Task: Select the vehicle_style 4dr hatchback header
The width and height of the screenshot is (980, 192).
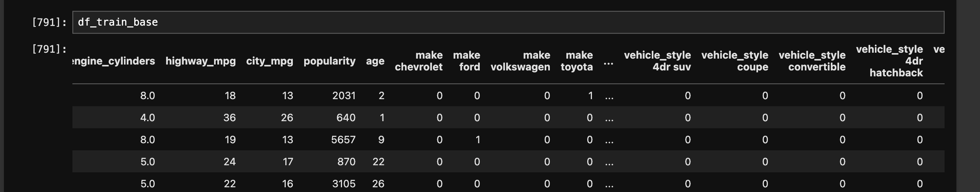Action: pos(890,61)
